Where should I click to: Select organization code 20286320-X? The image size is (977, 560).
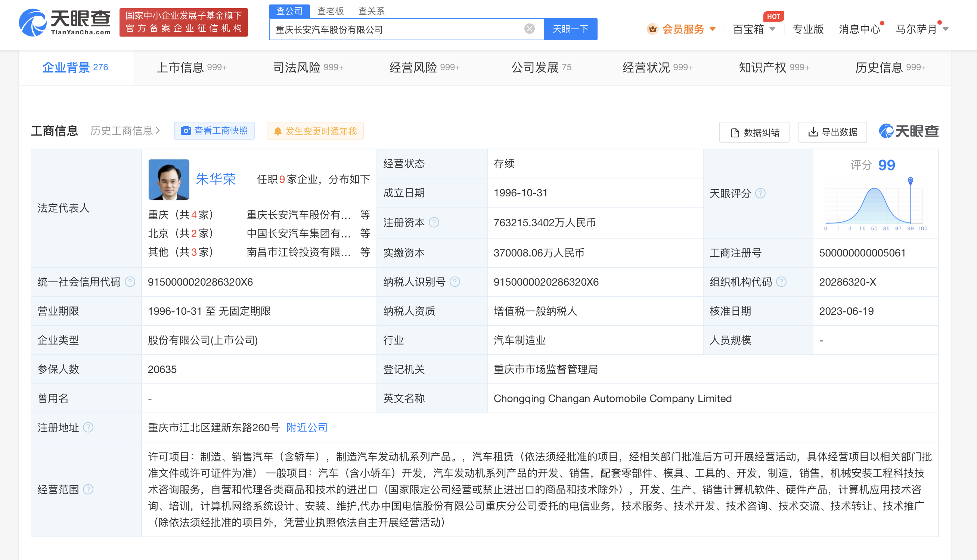click(x=847, y=282)
